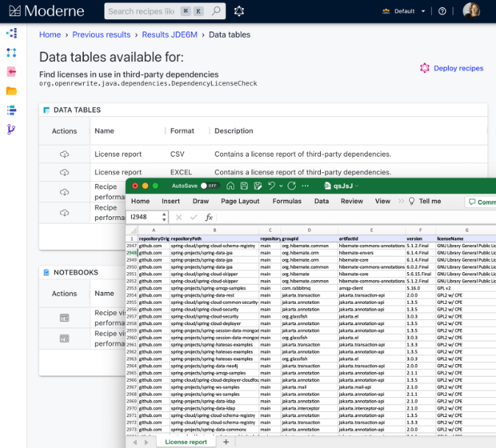Image resolution: width=496 pixels, height=448 pixels.
Task: Open the View ribbon tab
Action: coord(383,202)
